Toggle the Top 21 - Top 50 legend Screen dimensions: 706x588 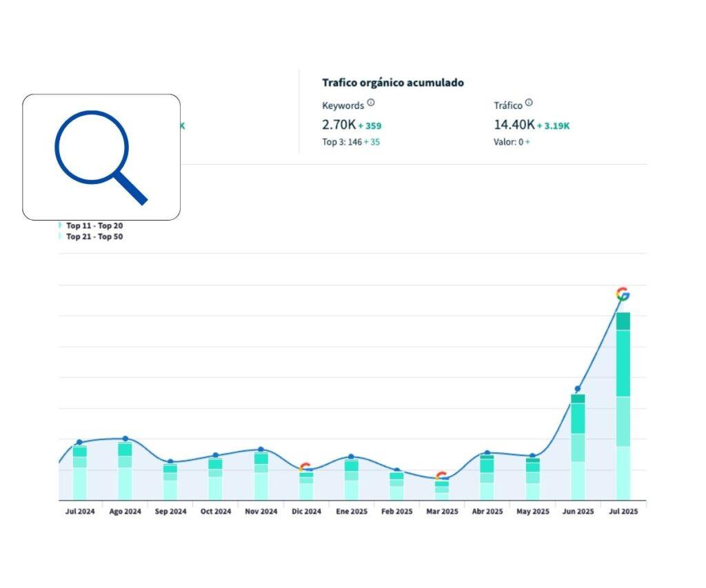pyautogui.click(x=94, y=236)
